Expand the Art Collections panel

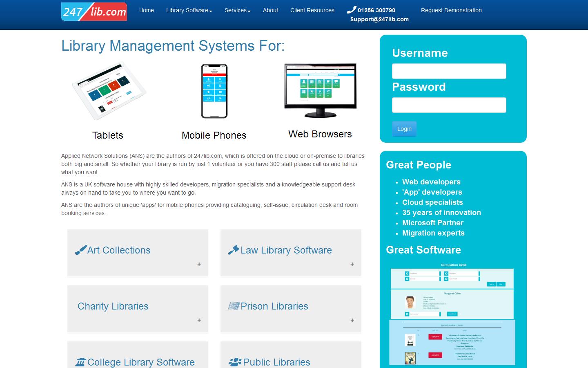(x=199, y=264)
